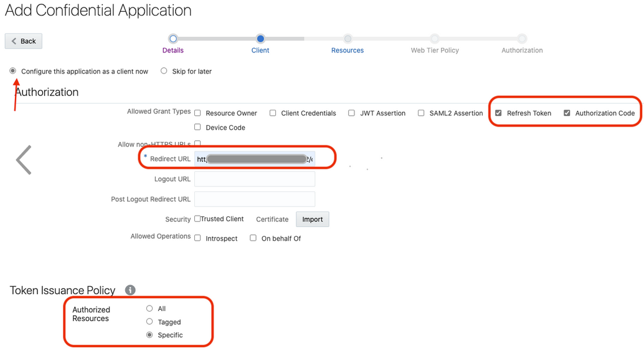Enable Allow non-HTTPS URLs checkbox
This screenshot has height=351, width=644.
[197, 143]
